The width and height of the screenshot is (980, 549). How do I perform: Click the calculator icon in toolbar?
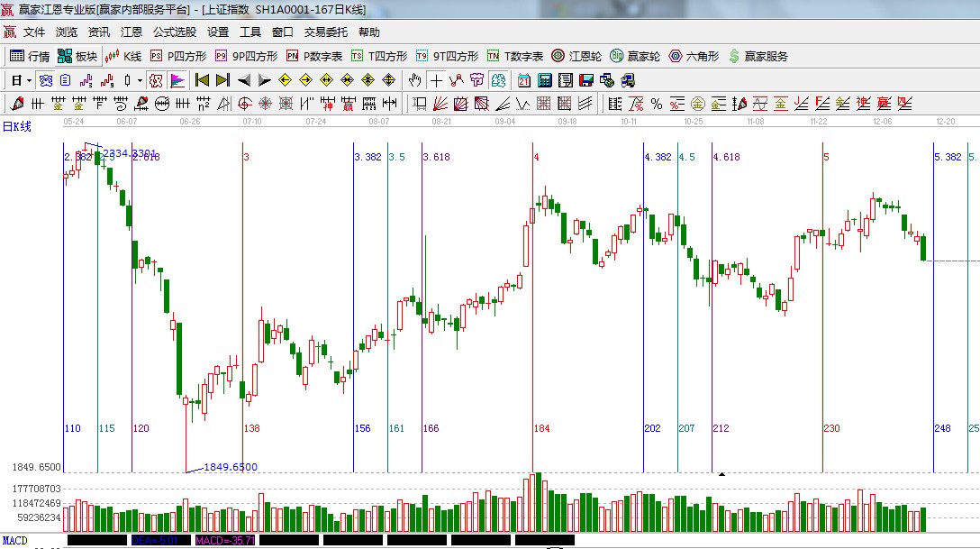pos(544,80)
